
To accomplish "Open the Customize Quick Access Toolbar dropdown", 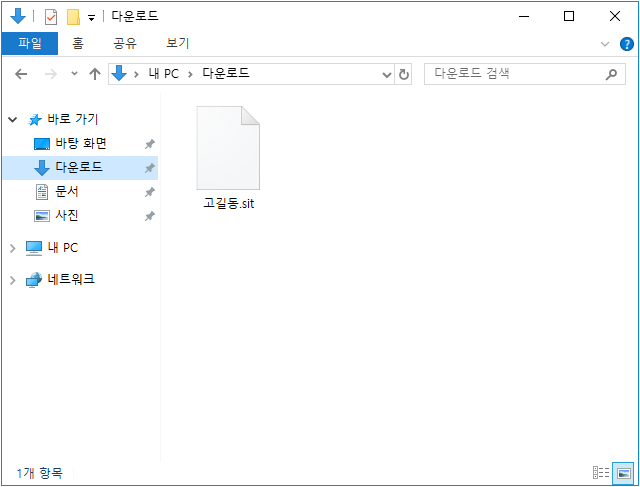I will tap(91, 18).
